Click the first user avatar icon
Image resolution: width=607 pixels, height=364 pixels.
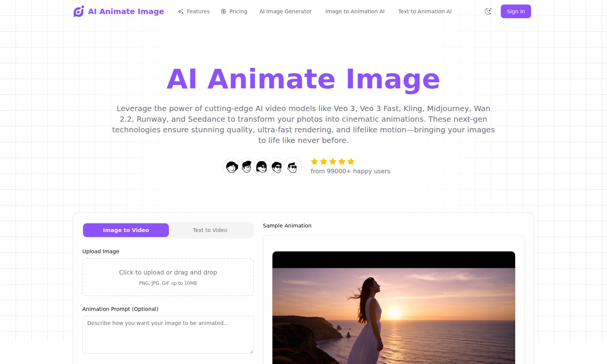pyautogui.click(x=231, y=167)
